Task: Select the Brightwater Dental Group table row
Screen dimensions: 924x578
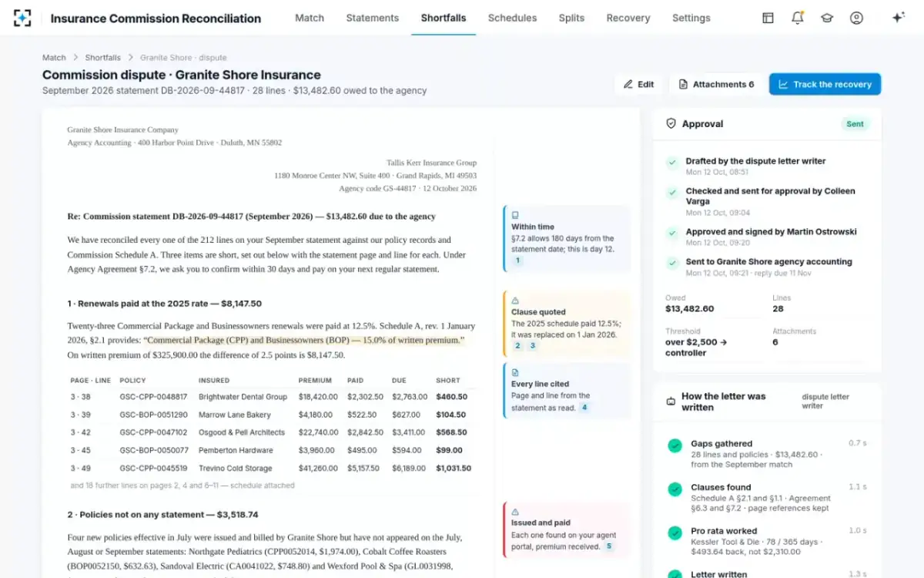Action: tap(272, 397)
